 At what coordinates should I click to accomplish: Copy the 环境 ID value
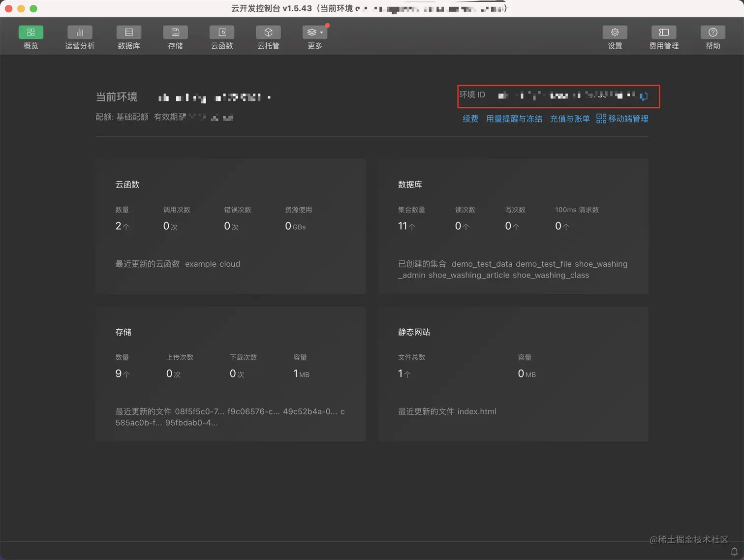coord(644,96)
